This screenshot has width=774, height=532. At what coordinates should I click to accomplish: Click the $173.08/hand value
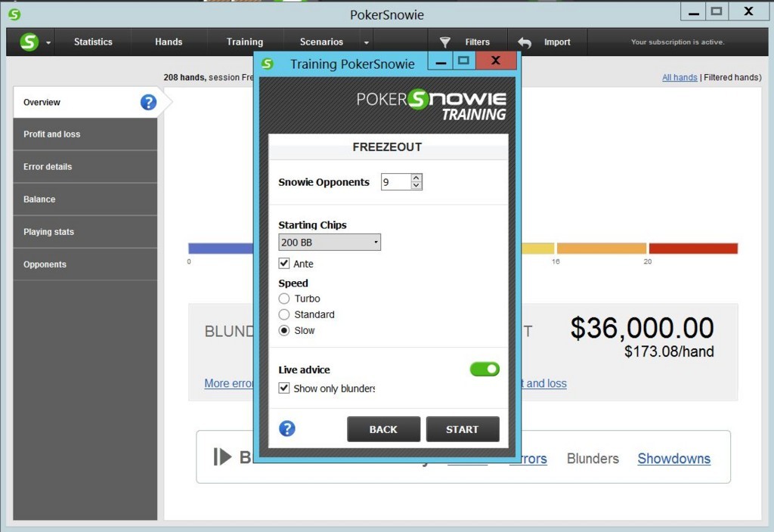[669, 351]
